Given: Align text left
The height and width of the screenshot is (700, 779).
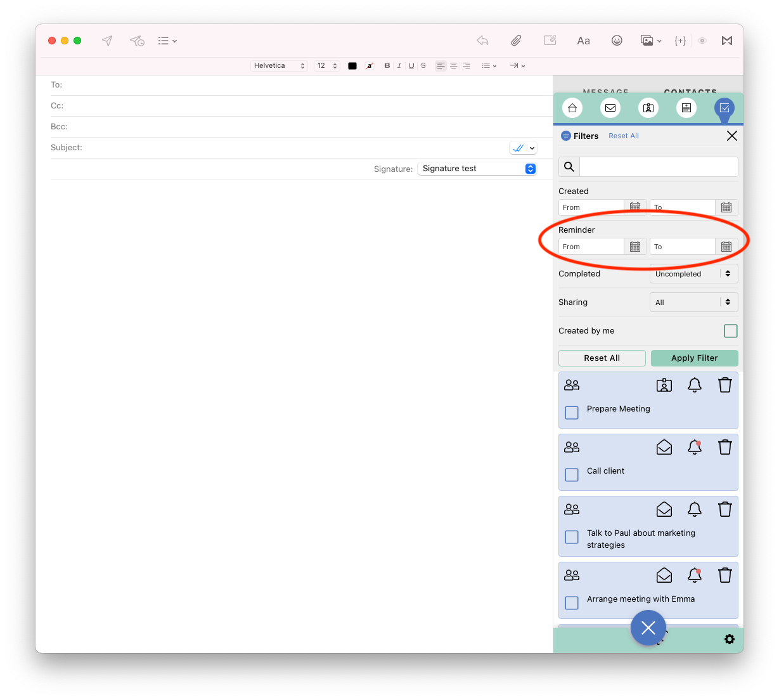Looking at the screenshot, I should [x=441, y=66].
